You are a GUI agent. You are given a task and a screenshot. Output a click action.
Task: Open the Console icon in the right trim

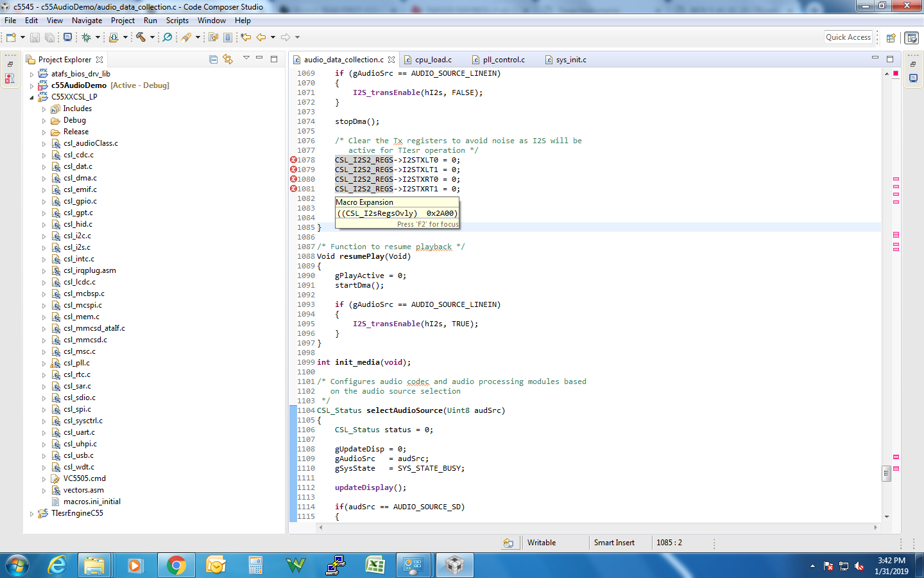coord(913,78)
